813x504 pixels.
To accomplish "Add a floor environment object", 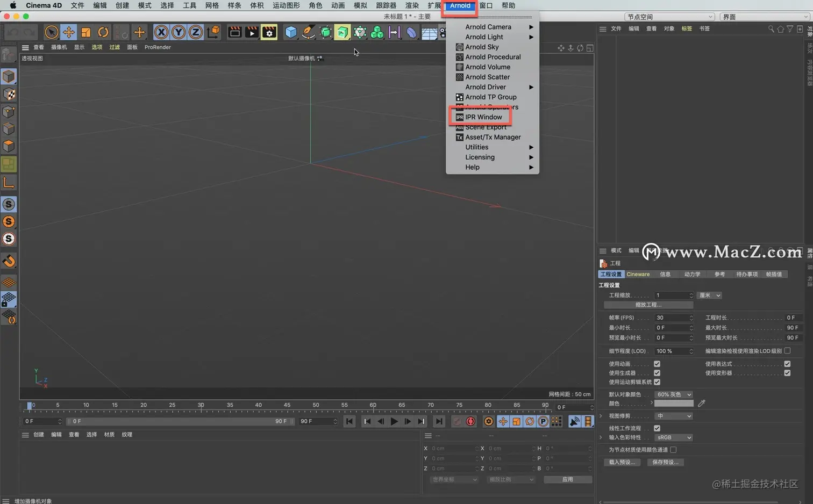I will click(x=429, y=33).
